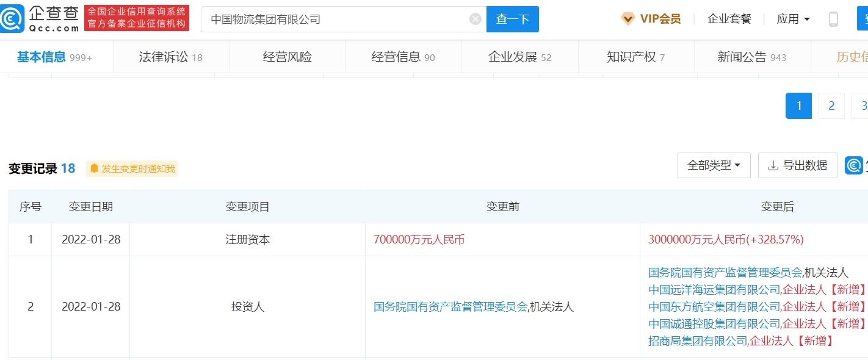Screen dimensions: 868x360
Task: Open 国务院国有资产监督管理委员会 link in 变更前 column
Action: tap(450, 307)
